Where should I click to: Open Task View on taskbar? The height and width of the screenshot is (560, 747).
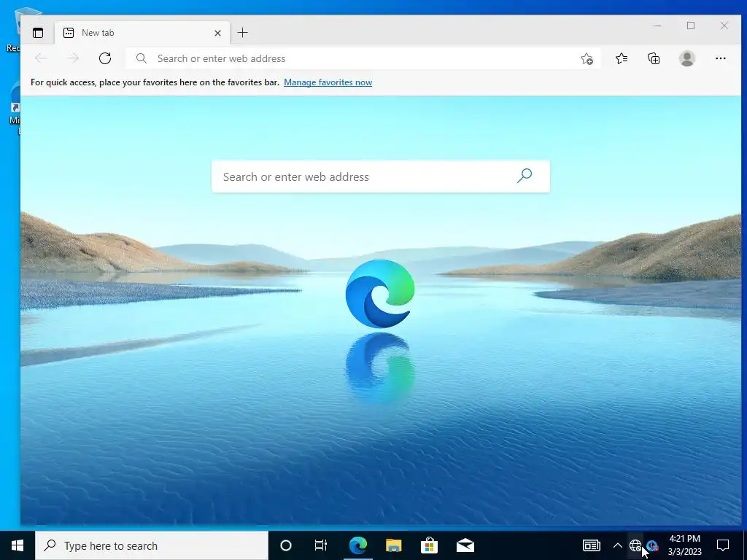tap(321, 545)
